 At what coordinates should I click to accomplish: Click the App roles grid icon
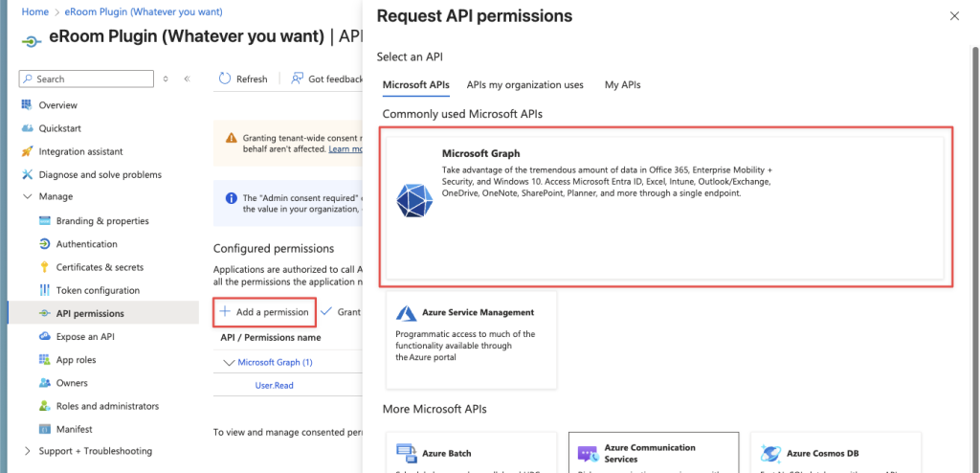click(45, 360)
